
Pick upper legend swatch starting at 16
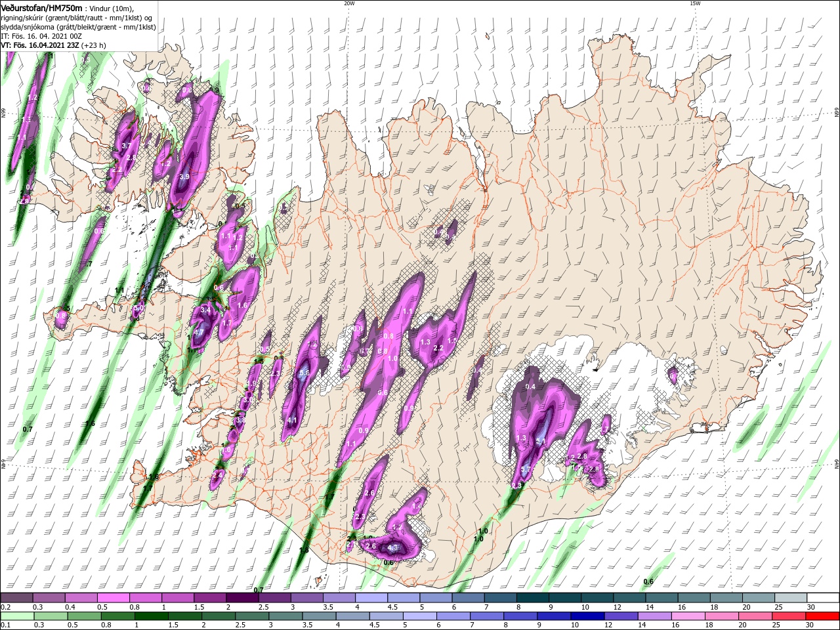point(694,597)
